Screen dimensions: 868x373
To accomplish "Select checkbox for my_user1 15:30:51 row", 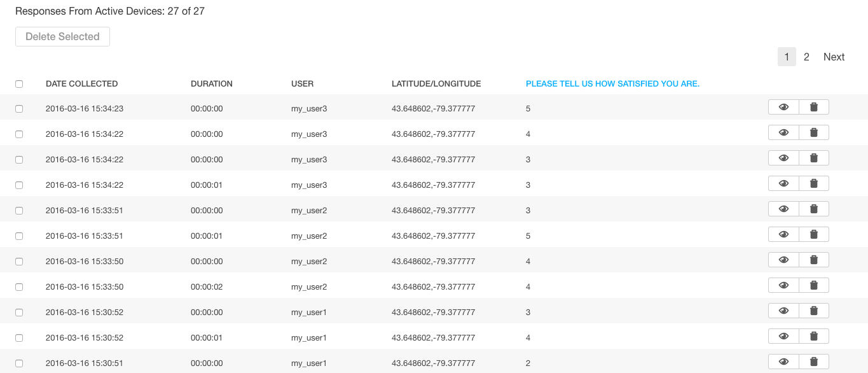I will click(19, 363).
